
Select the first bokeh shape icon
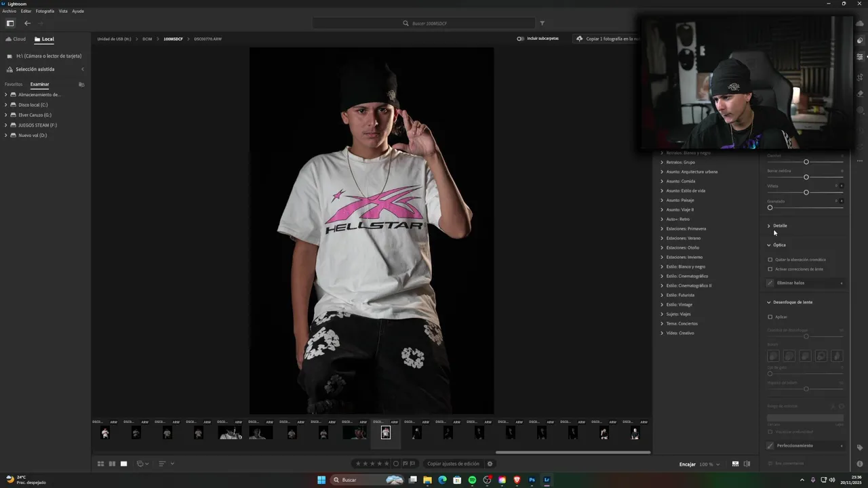click(x=773, y=356)
